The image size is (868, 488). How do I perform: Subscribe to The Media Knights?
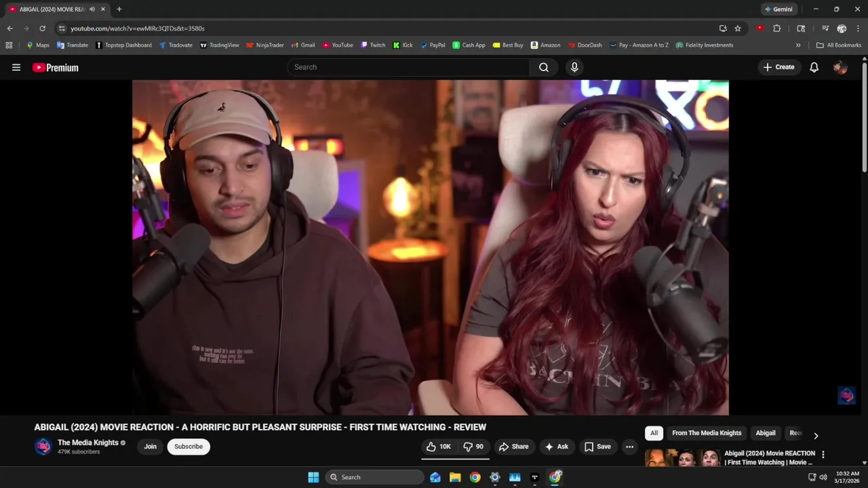coord(189,447)
